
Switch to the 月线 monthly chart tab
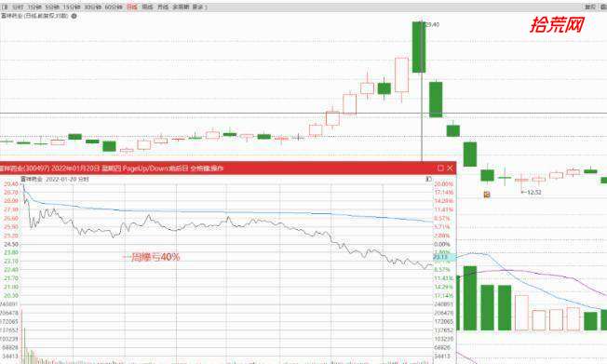(x=163, y=7)
